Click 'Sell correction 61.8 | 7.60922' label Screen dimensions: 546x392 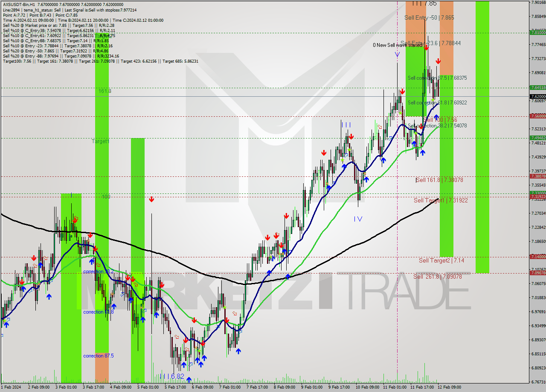click(x=437, y=103)
